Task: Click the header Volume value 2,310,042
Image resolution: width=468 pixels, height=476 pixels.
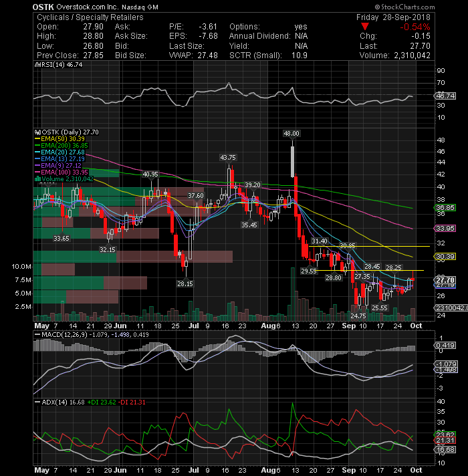Action: (412, 55)
